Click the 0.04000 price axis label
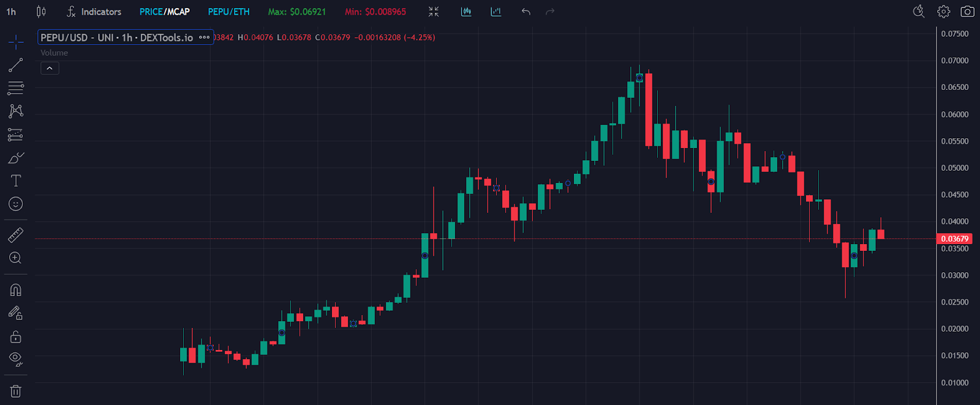980x405 pixels. click(x=955, y=221)
